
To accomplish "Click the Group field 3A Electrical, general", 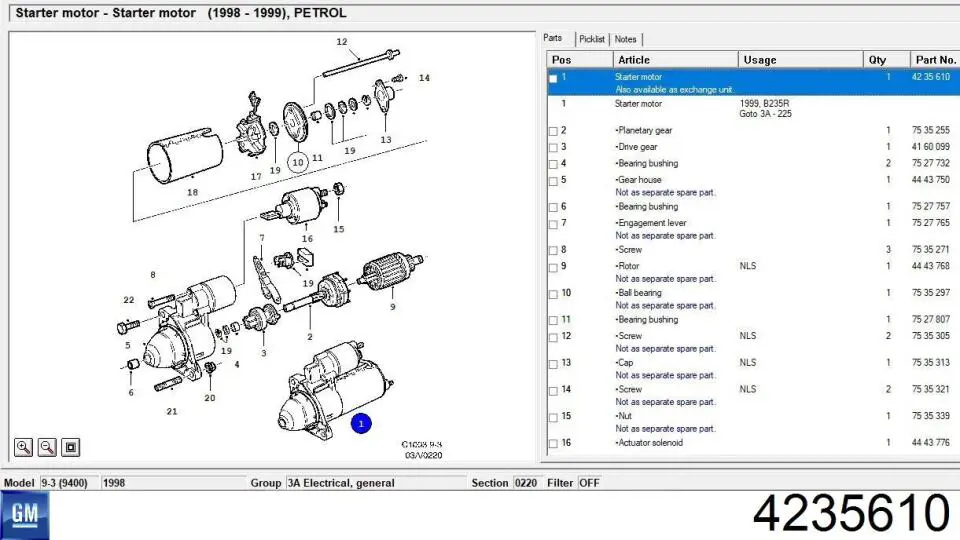I will point(376,483).
